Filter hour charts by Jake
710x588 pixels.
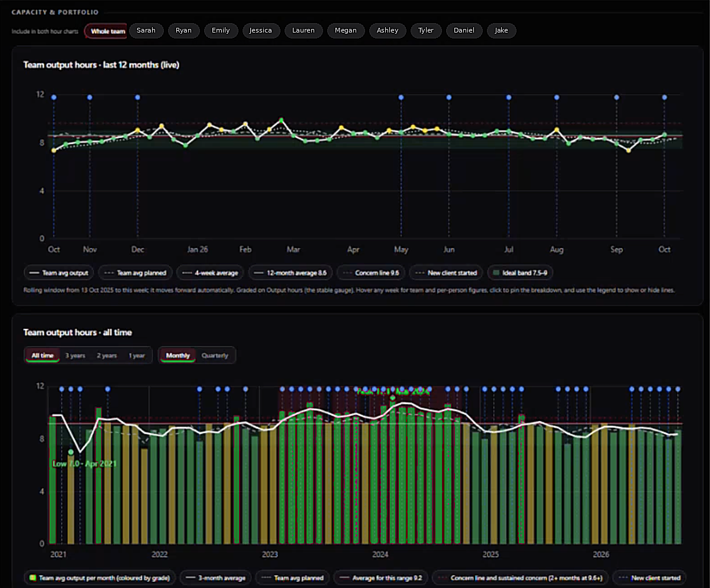(x=501, y=31)
